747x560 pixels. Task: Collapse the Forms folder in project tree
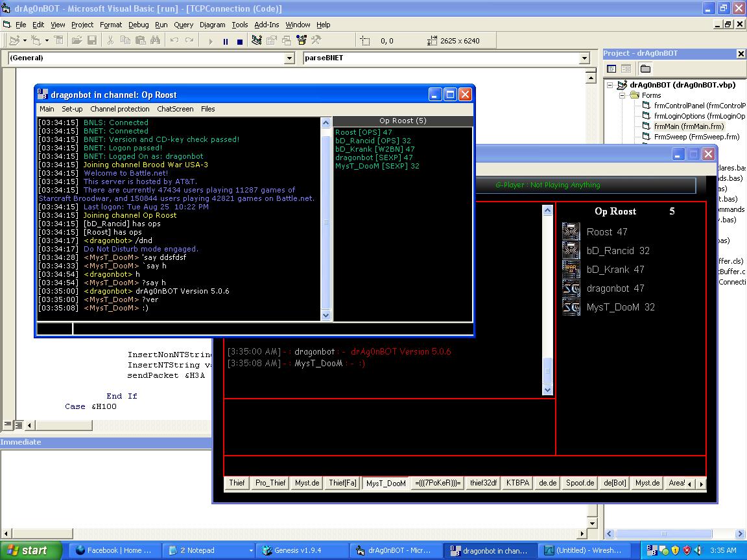tap(622, 95)
